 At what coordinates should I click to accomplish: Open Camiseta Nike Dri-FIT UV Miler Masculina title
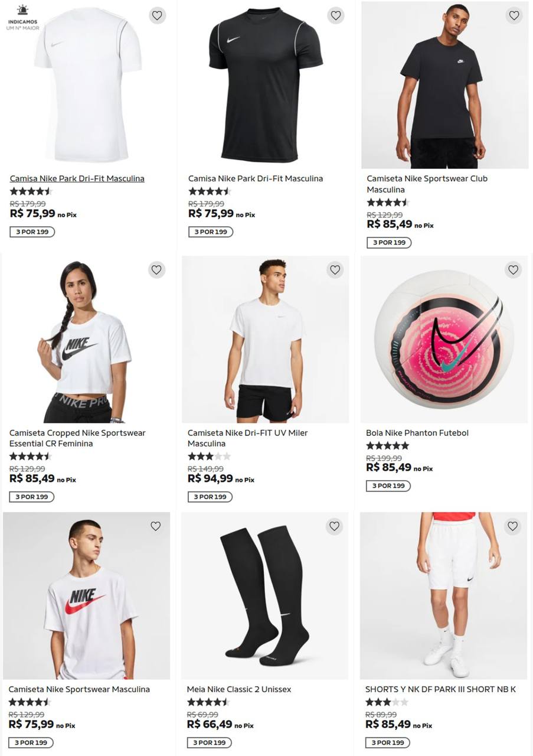click(x=248, y=438)
